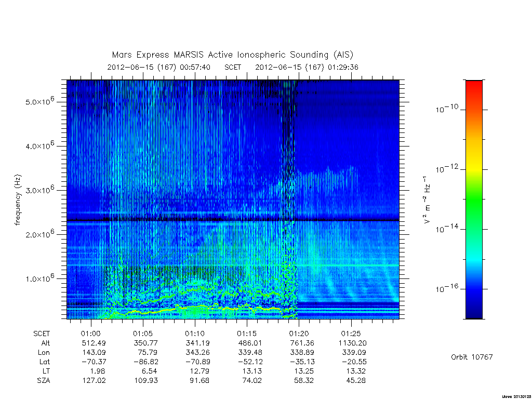Click the altitude value '761.36'
Viewport: 532px width, 399px height.
pyautogui.click(x=302, y=343)
